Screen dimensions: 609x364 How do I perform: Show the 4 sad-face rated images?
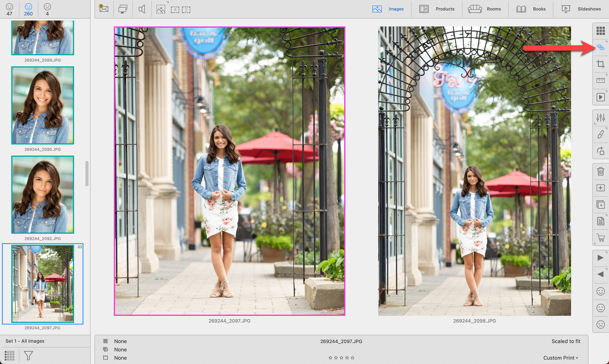tap(47, 9)
